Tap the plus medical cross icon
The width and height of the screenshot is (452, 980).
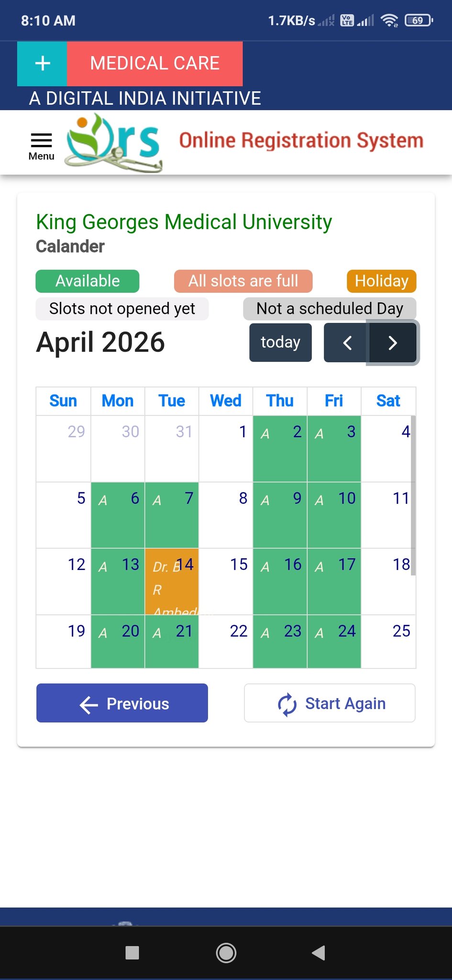[43, 64]
